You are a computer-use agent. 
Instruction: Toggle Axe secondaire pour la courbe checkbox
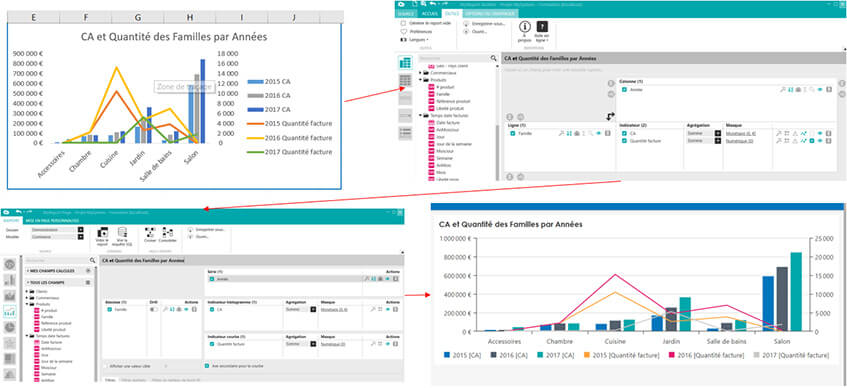207,366
